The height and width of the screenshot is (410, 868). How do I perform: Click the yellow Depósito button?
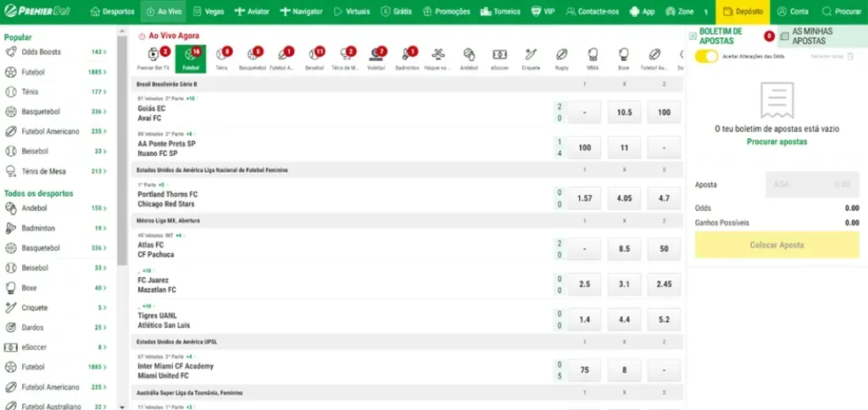(x=742, y=12)
